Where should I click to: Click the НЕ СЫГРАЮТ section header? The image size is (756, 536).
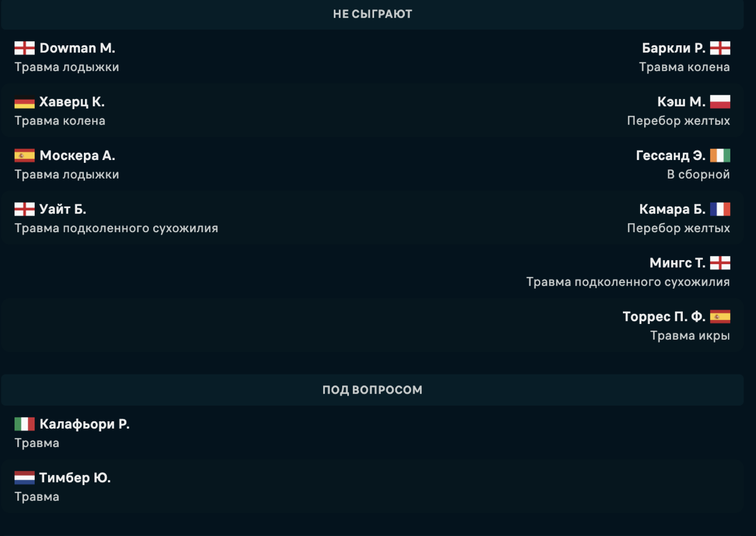tap(372, 14)
